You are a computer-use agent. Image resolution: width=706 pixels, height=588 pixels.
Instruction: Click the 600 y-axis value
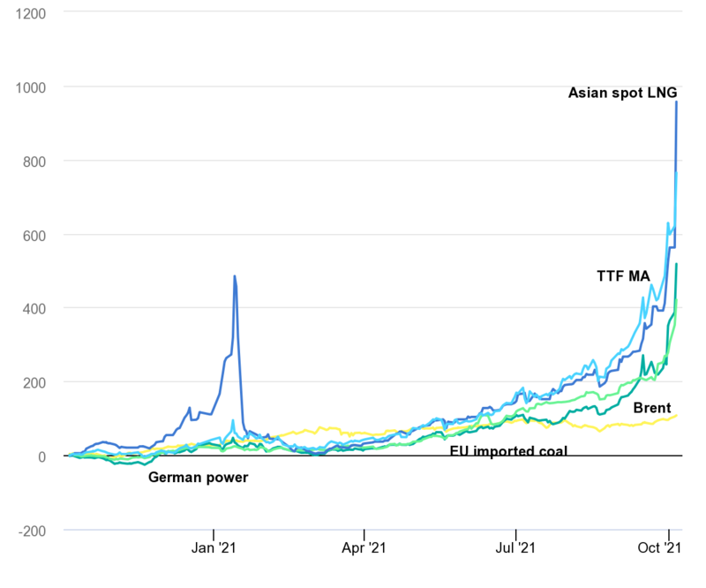coord(34,236)
